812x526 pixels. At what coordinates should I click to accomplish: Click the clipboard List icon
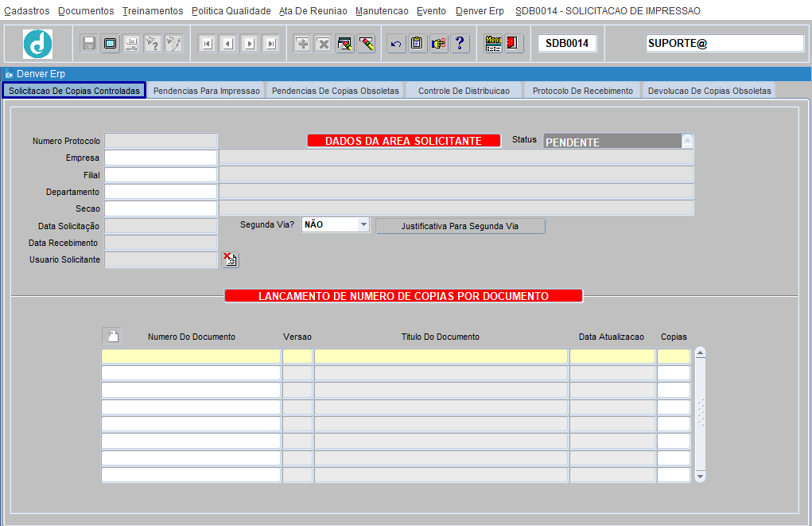coord(418,44)
